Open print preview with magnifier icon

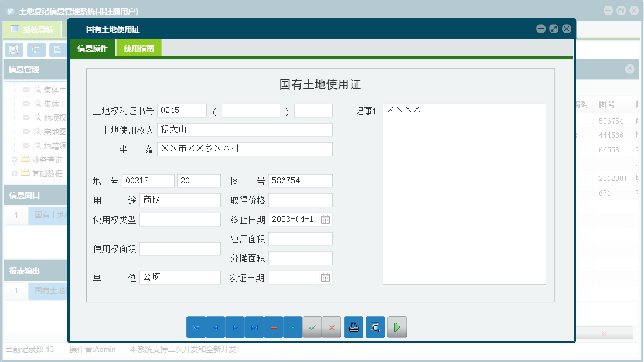click(x=376, y=327)
